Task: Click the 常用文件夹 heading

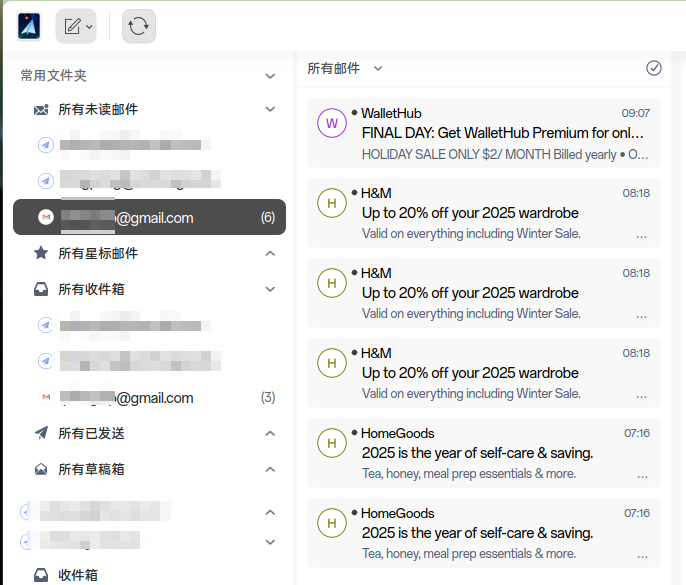Action: point(53,76)
